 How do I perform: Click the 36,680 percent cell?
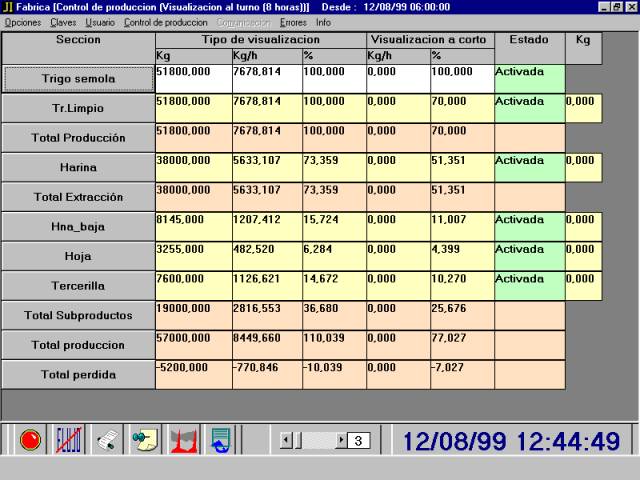(334, 316)
